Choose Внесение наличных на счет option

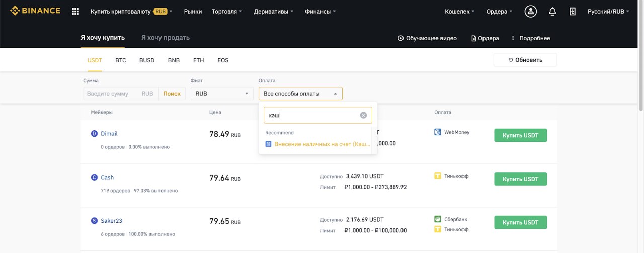317,144
